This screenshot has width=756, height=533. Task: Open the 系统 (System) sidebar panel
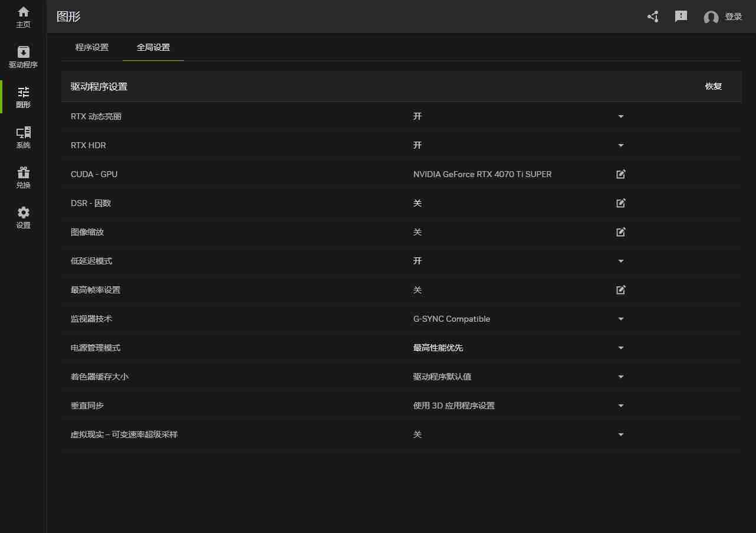click(23, 136)
